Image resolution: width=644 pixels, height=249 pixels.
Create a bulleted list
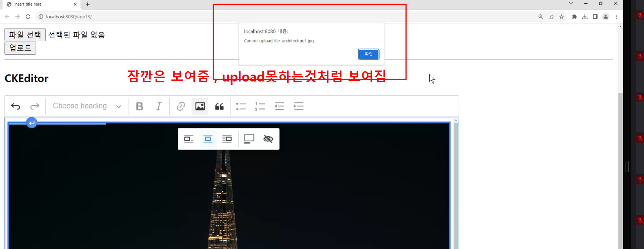241,106
